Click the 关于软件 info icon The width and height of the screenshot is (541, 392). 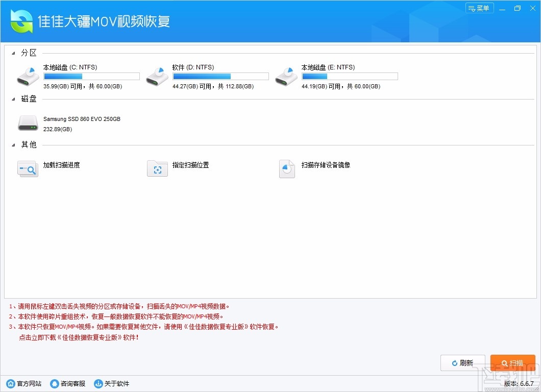click(97, 383)
